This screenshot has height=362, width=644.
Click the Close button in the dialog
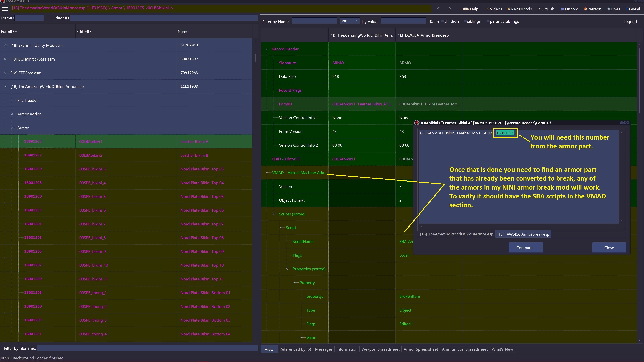pyautogui.click(x=609, y=248)
